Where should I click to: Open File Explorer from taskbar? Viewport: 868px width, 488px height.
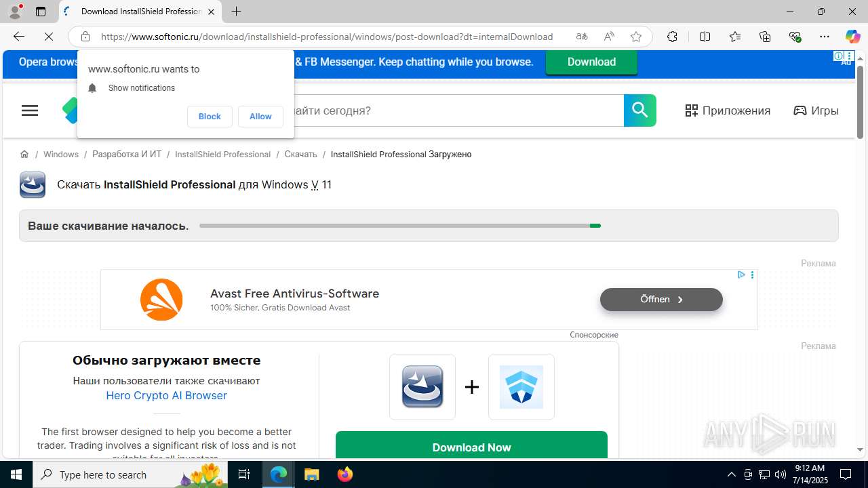(311, 474)
